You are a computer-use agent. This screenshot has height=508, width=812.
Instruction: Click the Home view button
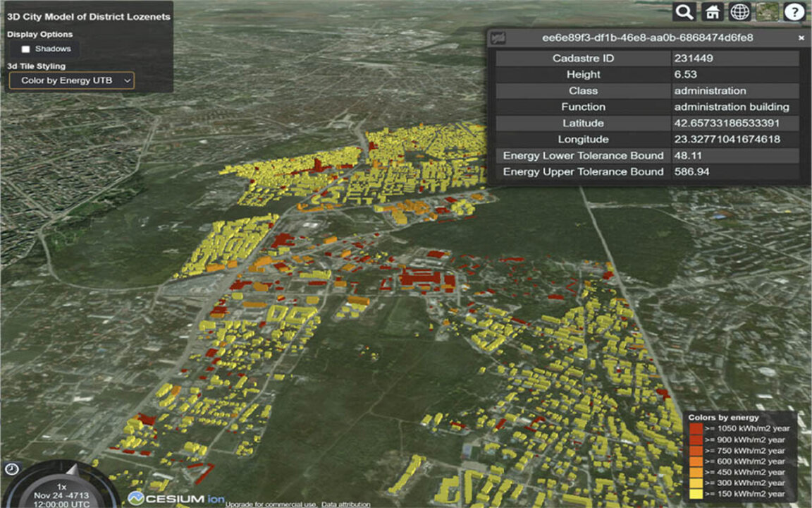pyautogui.click(x=713, y=12)
